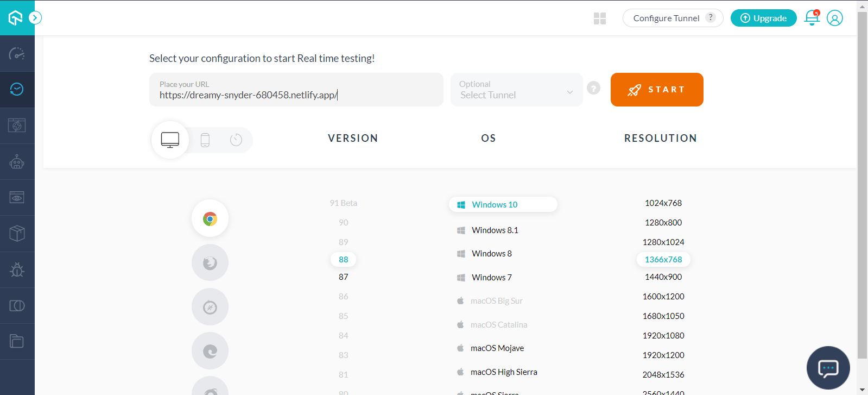Choose the Safari browser icon
This screenshot has height=395, width=868.
tap(210, 307)
